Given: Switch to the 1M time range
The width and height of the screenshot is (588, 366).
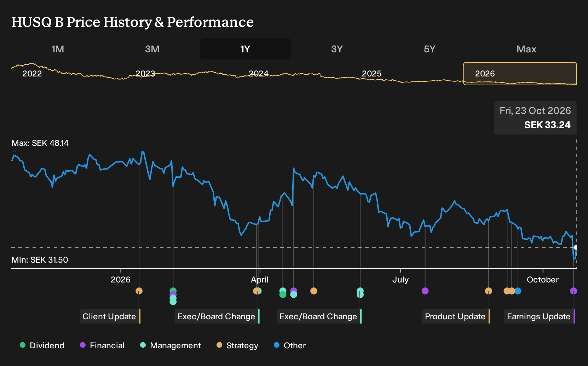Looking at the screenshot, I should click(58, 49).
